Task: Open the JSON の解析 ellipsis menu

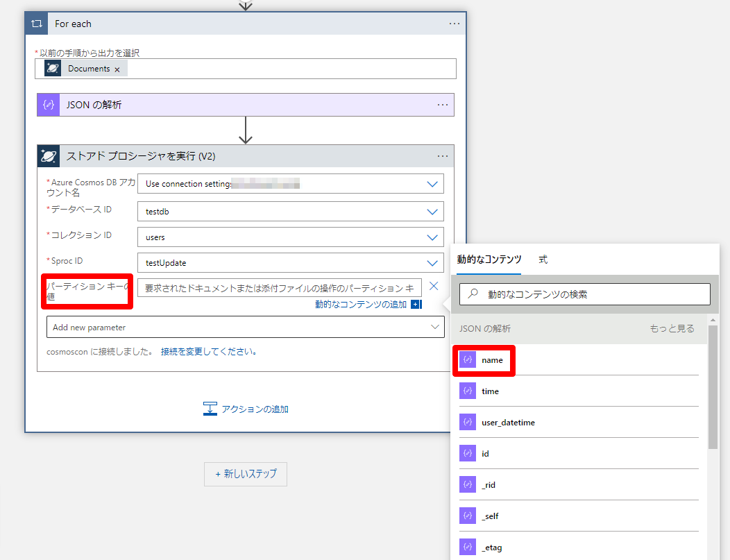Action: 443,105
